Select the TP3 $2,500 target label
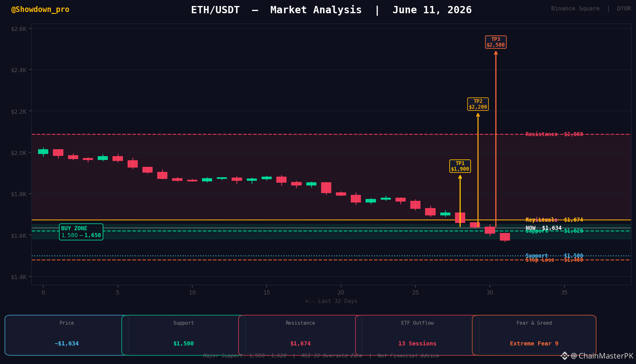 pos(495,42)
